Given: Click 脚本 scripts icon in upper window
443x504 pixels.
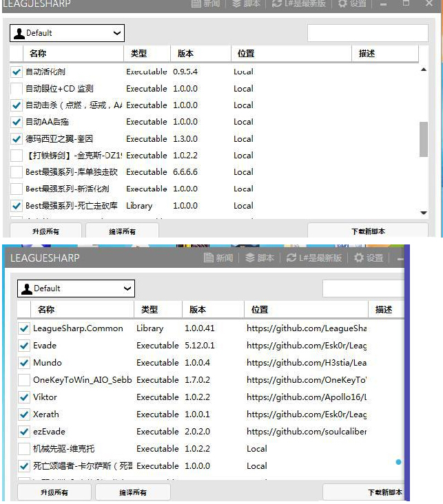Looking at the screenshot, I should [x=237, y=4].
